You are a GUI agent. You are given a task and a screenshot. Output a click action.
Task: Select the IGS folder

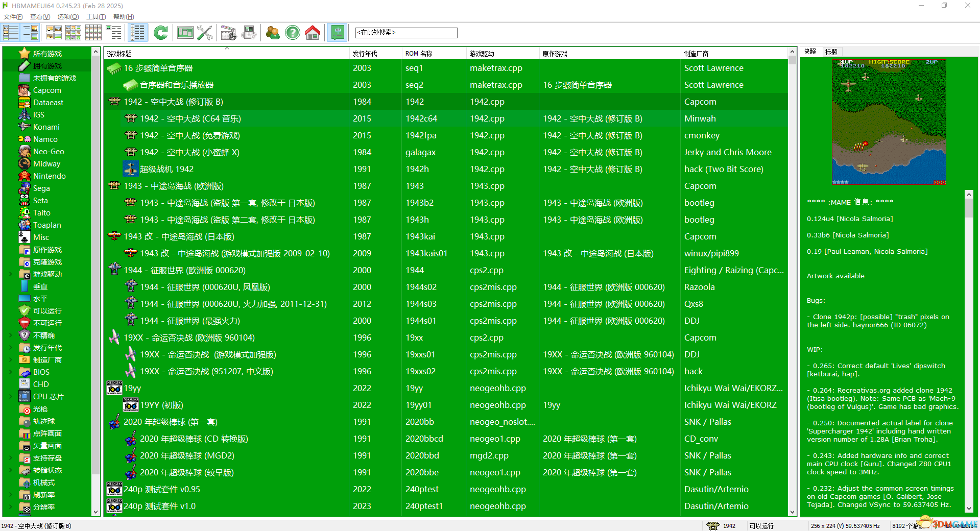(39, 115)
